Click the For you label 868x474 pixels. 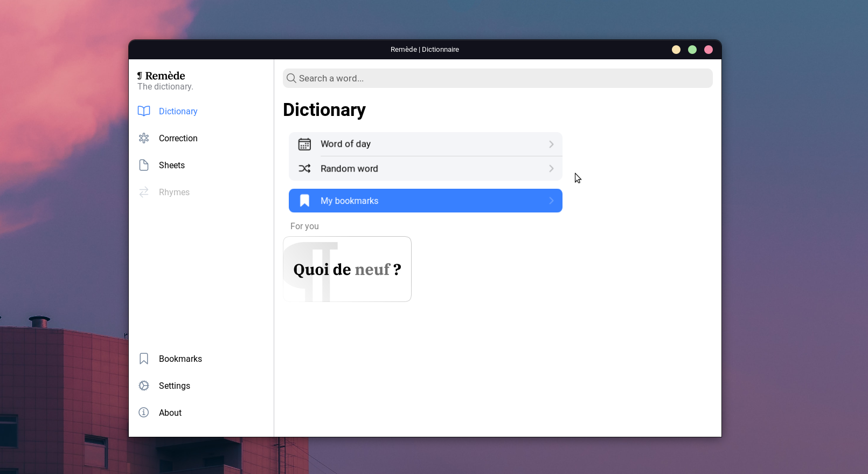pyautogui.click(x=304, y=226)
